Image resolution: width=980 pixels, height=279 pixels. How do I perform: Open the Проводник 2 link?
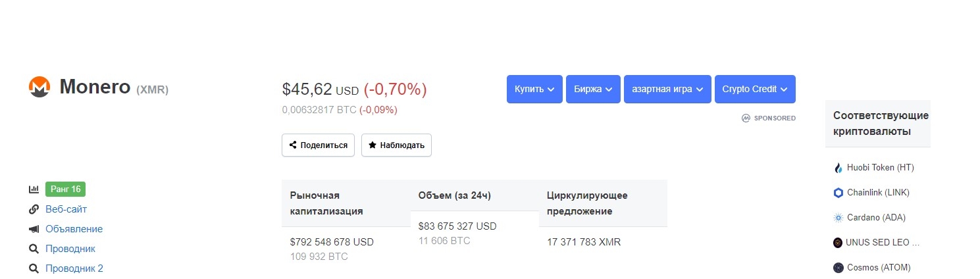(x=74, y=268)
